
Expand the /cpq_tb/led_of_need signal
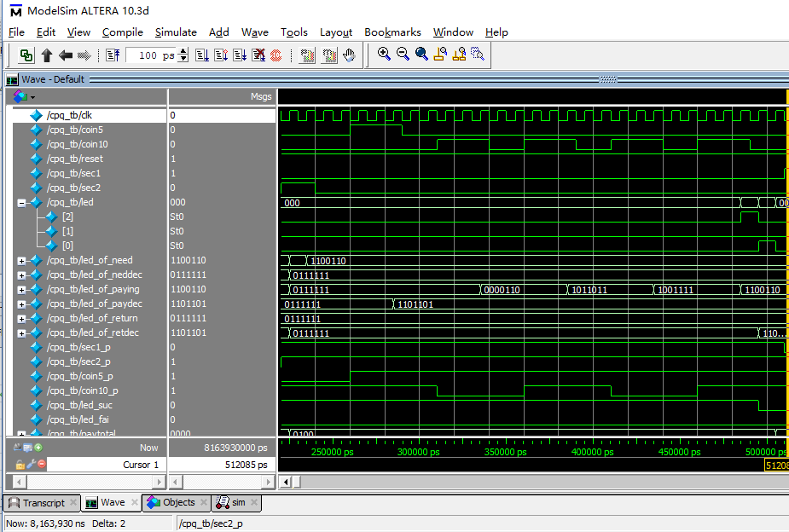coord(22,261)
